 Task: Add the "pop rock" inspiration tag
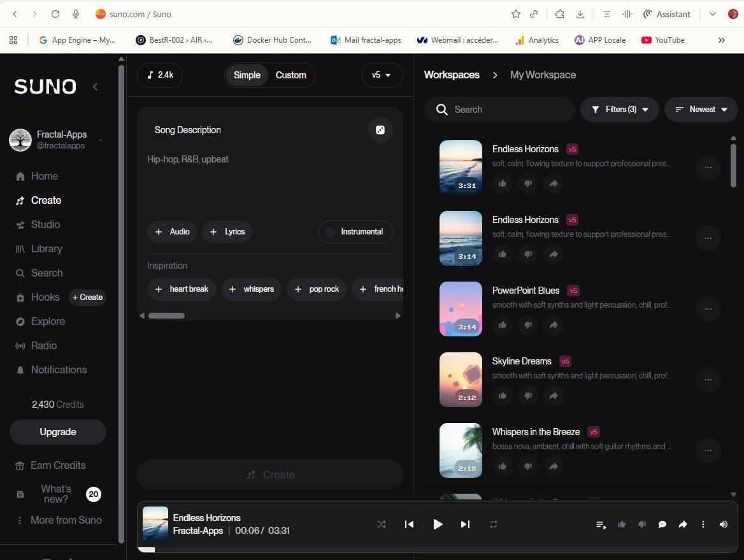coord(316,289)
